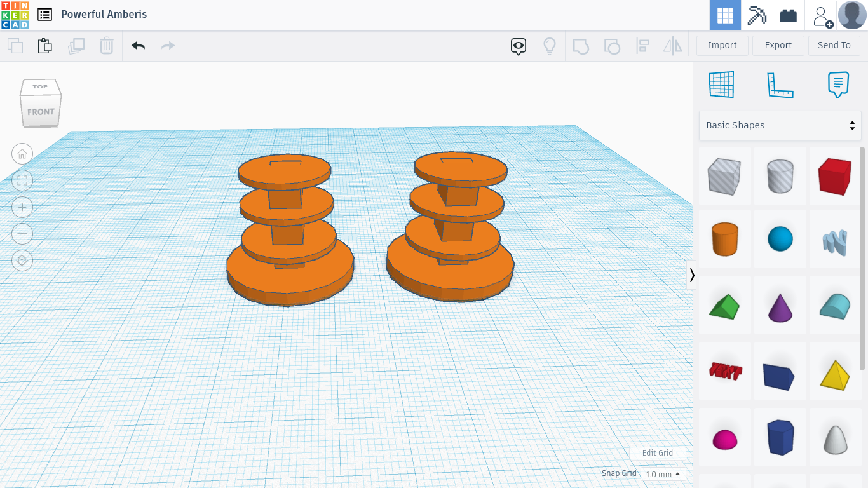
Task: Select the light blue Scribble shape
Action: coord(835,241)
